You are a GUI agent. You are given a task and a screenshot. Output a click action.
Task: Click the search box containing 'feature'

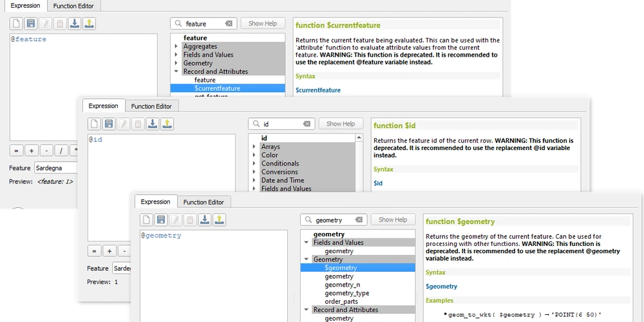pos(204,24)
